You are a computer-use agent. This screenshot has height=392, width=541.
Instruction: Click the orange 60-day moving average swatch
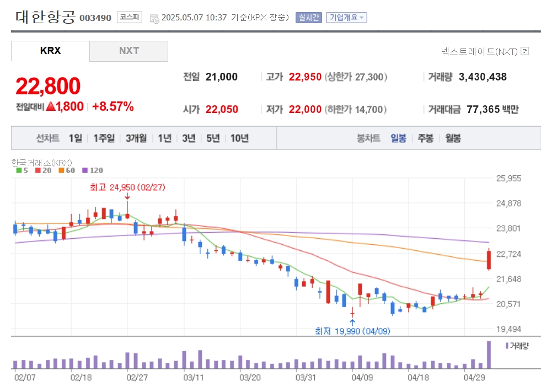point(61,170)
